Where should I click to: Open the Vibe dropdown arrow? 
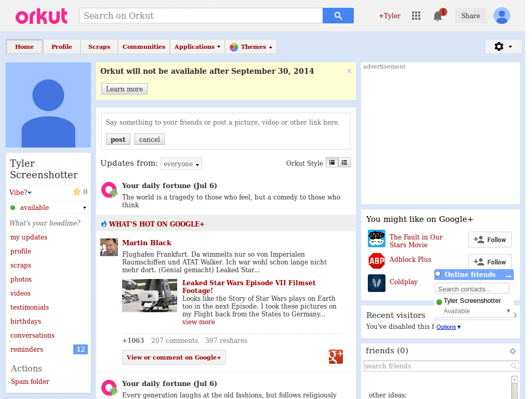coord(30,193)
